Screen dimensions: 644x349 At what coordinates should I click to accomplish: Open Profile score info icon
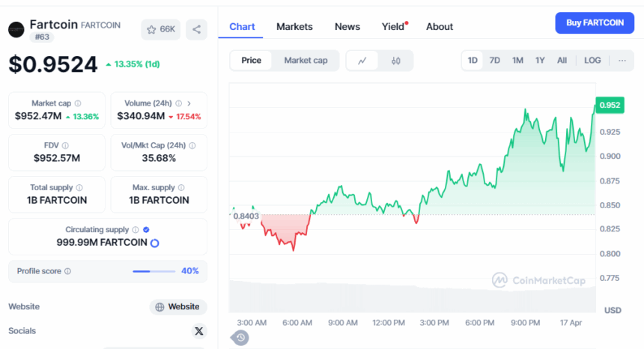click(67, 271)
